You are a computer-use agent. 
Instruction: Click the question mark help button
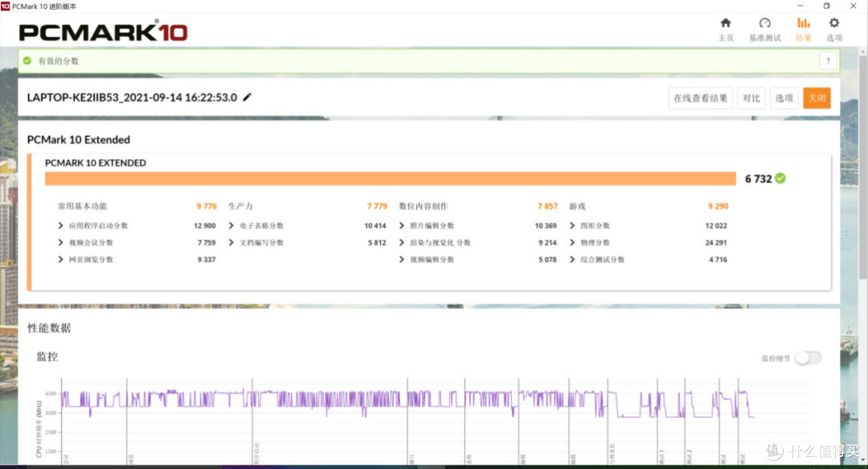(x=828, y=61)
